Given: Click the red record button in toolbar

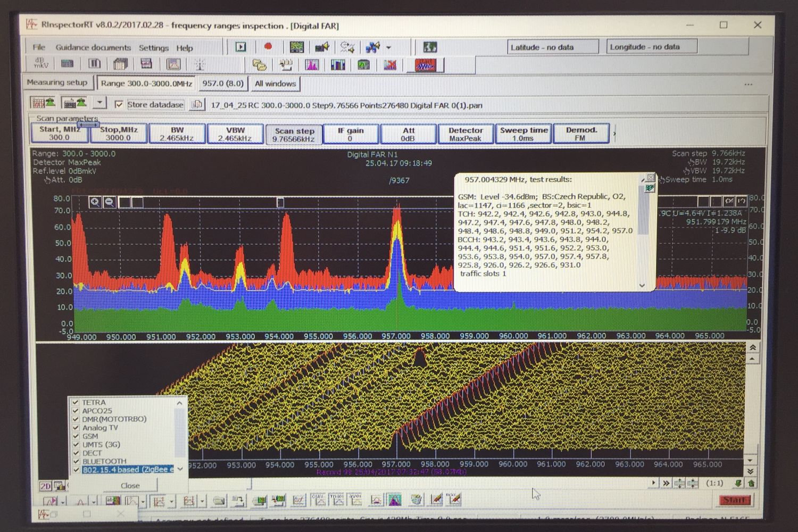Looking at the screenshot, I should click(268, 47).
